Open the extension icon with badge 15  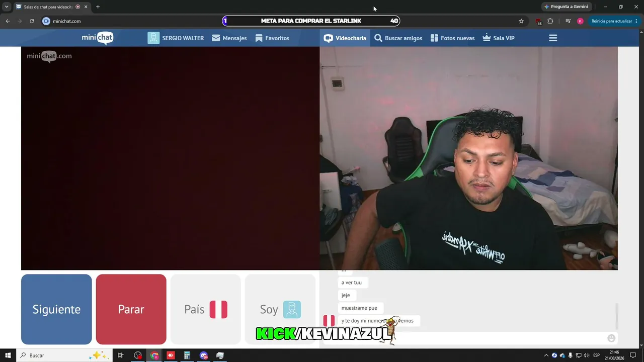click(538, 21)
